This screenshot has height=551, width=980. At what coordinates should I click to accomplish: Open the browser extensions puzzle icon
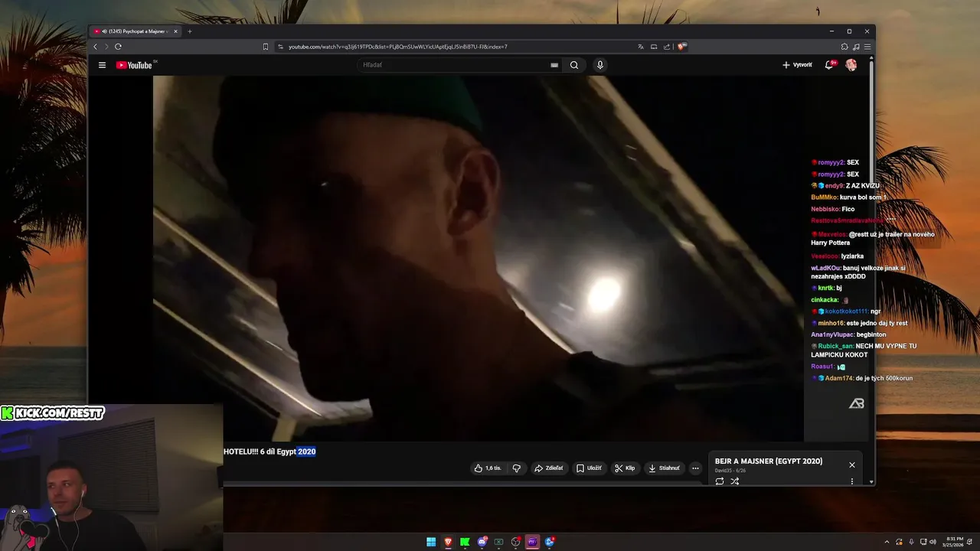(x=844, y=47)
